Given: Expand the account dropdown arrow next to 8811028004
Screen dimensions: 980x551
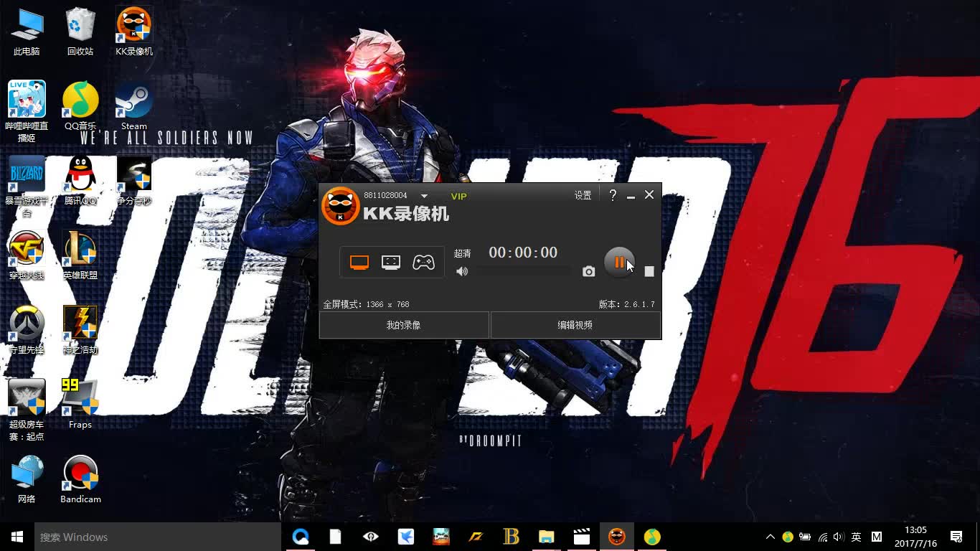Looking at the screenshot, I should tap(424, 196).
